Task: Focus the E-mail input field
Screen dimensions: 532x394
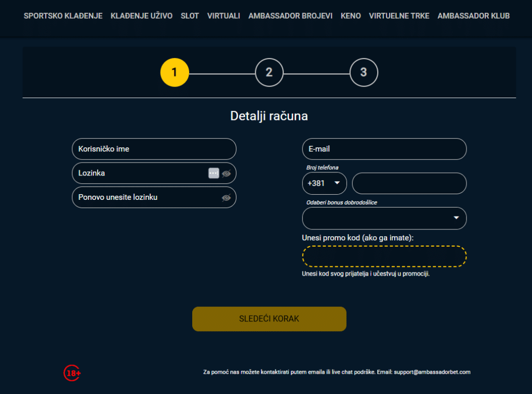Action: (384, 149)
